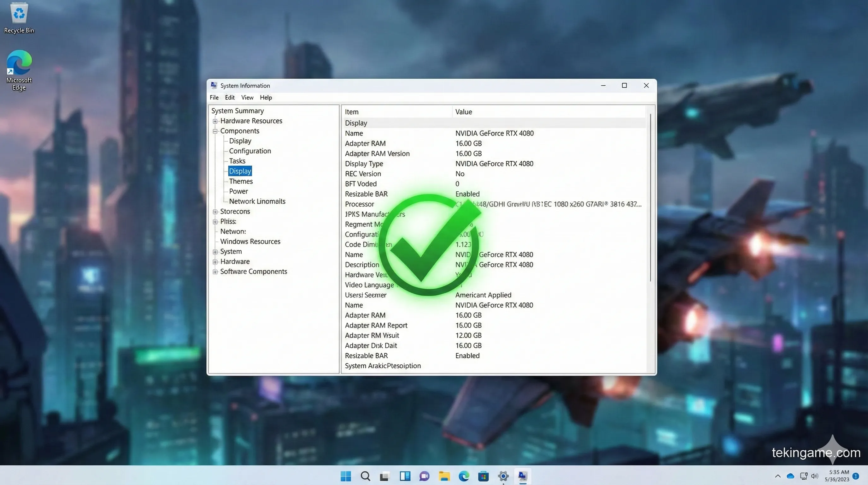Select the Themes tree item
The image size is (868, 485).
pyautogui.click(x=241, y=182)
